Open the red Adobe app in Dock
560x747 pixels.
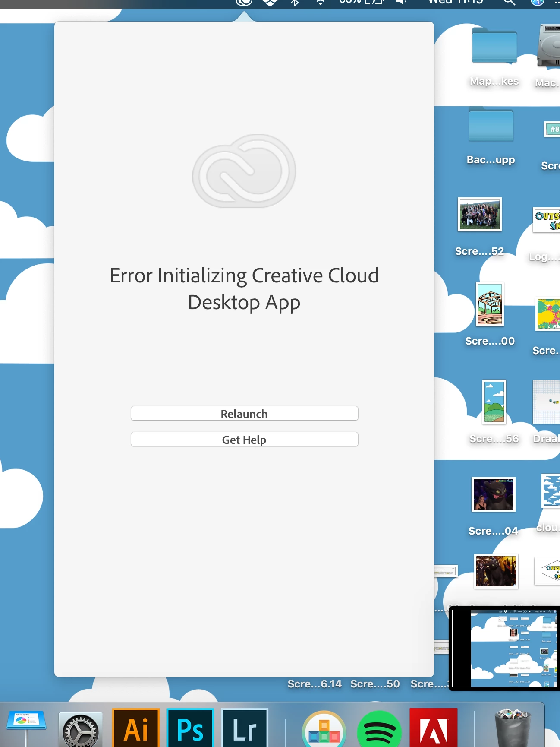point(434,728)
